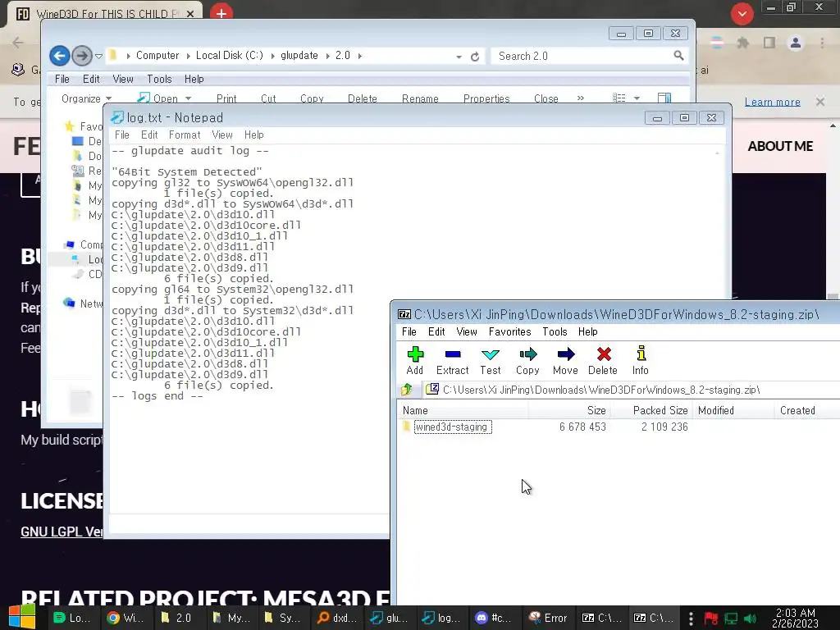Open Notepad Format menu
The image size is (840, 630).
pos(185,135)
